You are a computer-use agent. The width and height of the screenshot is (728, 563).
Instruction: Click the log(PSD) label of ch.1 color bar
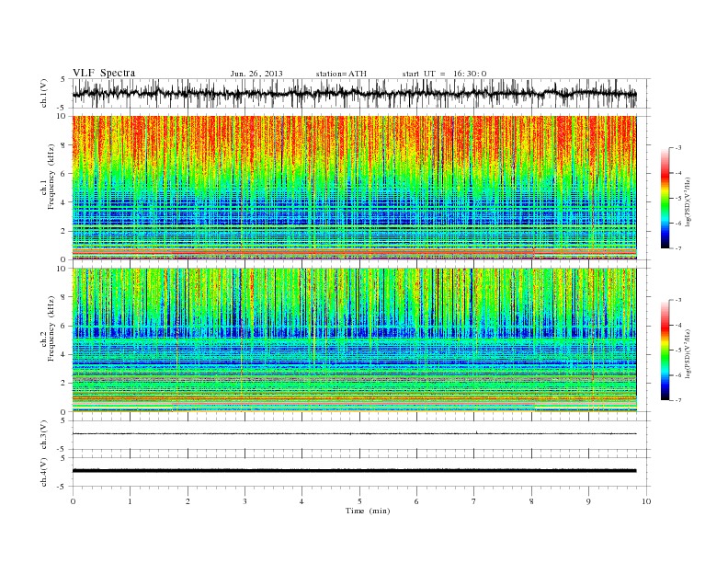point(688,201)
